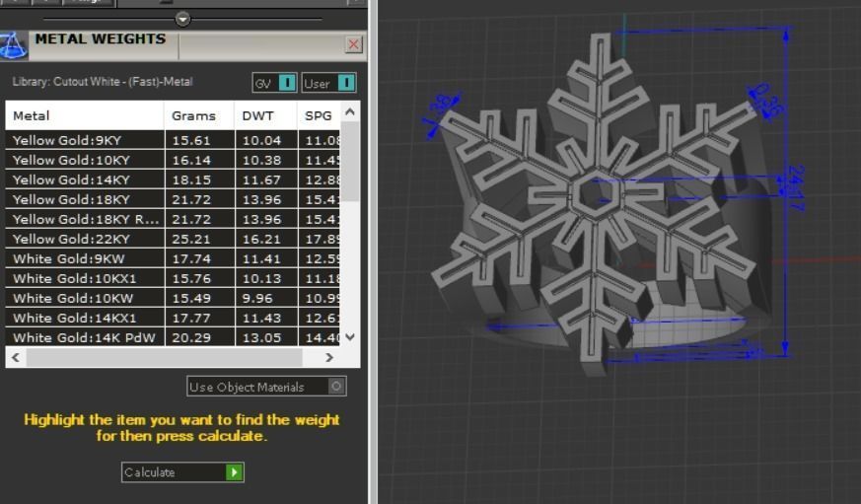Select the Yellow Gold:10KY row
This screenshot has height=504, width=861.
pyautogui.click(x=173, y=161)
